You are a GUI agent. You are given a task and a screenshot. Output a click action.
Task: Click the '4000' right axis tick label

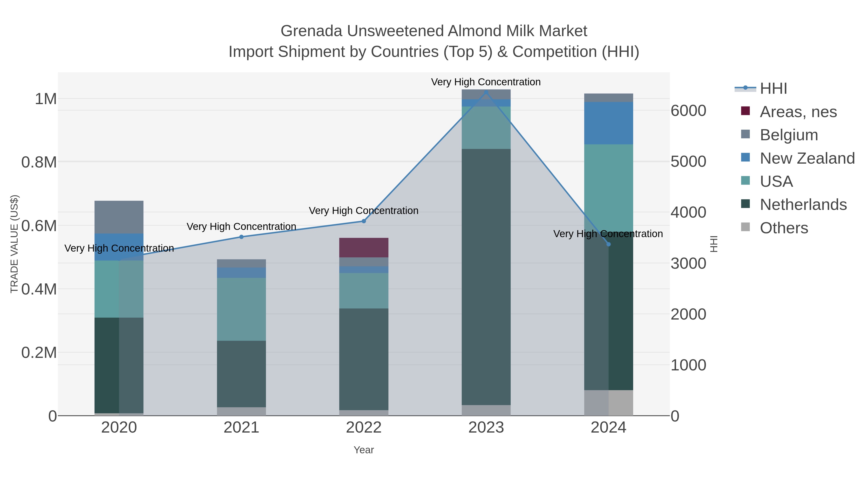click(688, 213)
